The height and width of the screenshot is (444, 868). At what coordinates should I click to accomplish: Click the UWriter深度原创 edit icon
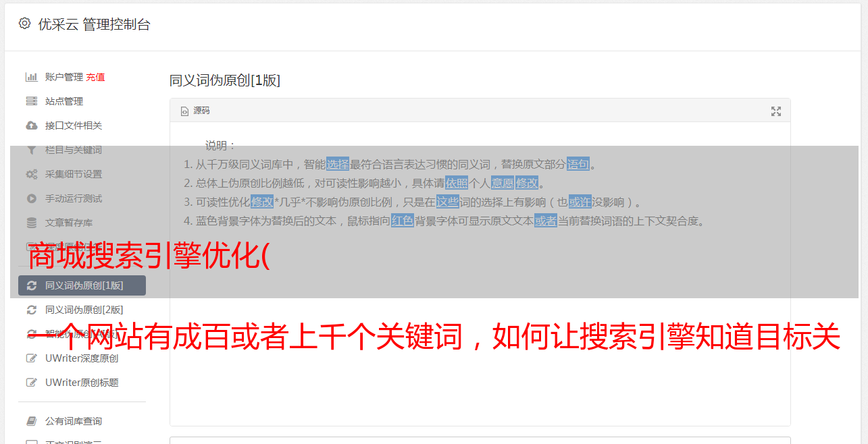[31, 358]
